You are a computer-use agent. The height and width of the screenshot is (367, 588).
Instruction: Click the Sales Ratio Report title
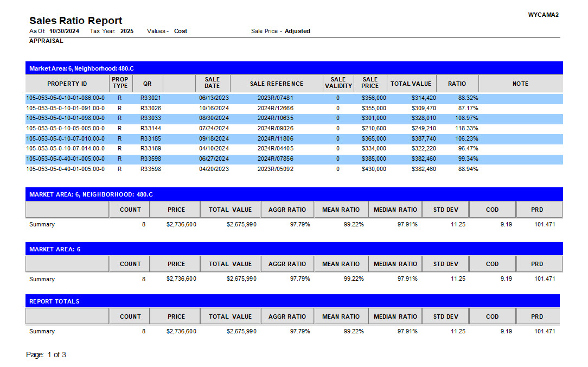click(x=75, y=21)
